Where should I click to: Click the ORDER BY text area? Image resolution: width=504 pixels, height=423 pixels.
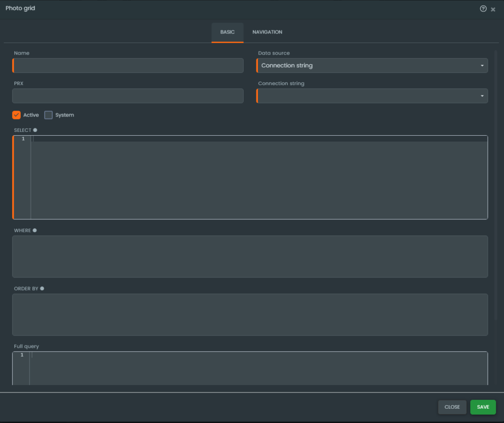250,315
